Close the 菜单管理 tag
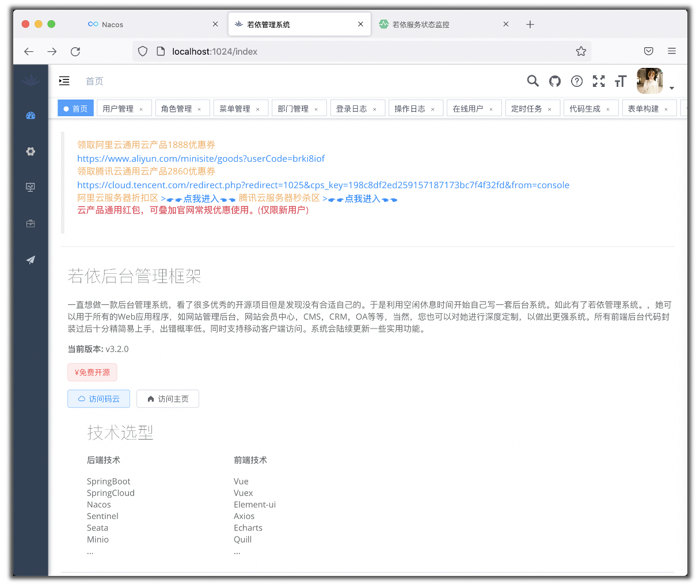The width and height of the screenshot is (700, 588). (x=258, y=109)
